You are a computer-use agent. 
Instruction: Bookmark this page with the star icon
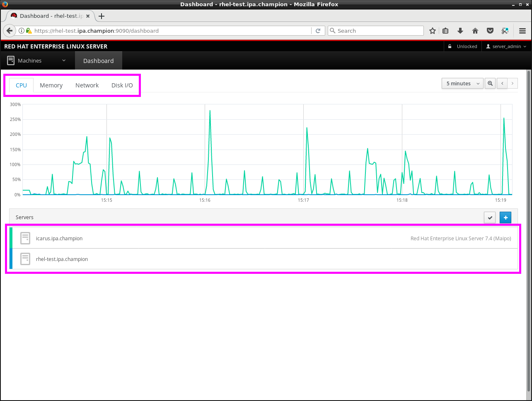[433, 31]
